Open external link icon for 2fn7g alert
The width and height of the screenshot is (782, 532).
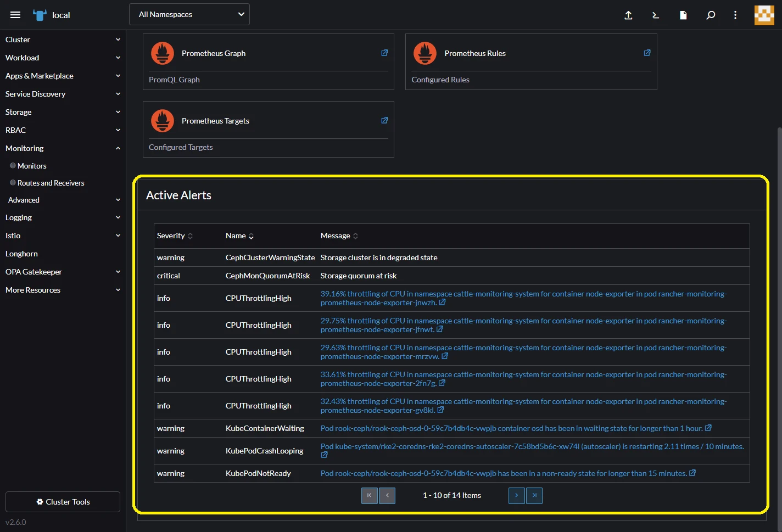[x=442, y=383]
